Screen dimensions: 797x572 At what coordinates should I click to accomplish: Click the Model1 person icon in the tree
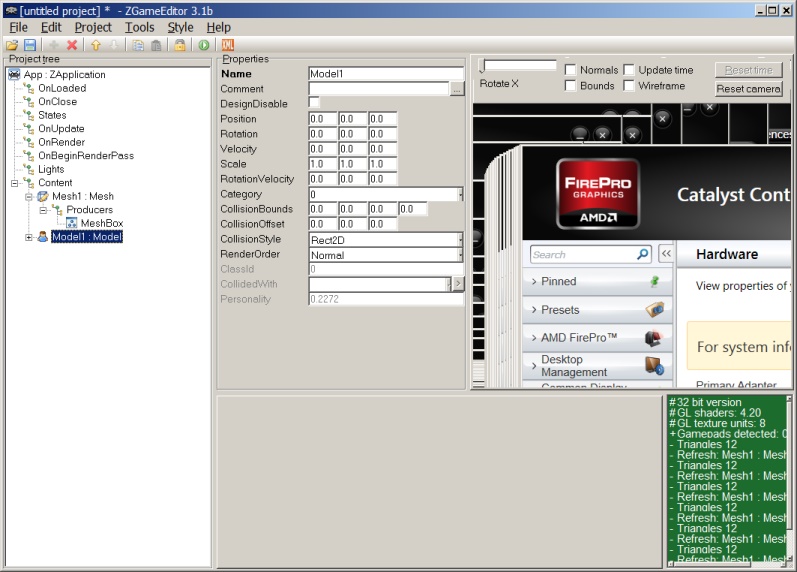tap(43, 237)
